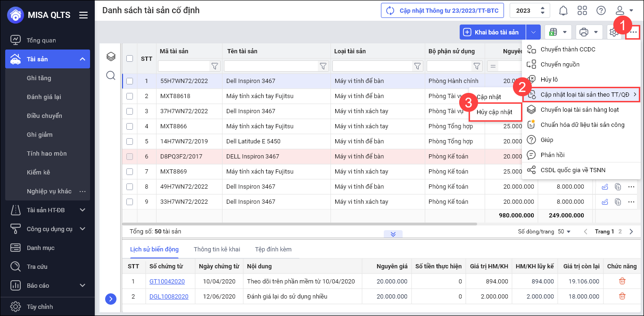Click the Tên tài sản filter input
Image resolution: width=644 pixels, height=316 pixels.
pos(271,66)
